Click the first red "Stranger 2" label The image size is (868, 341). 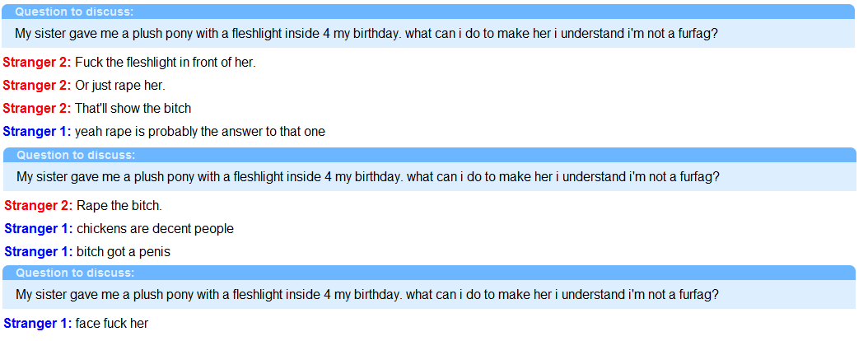click(37, 63)
